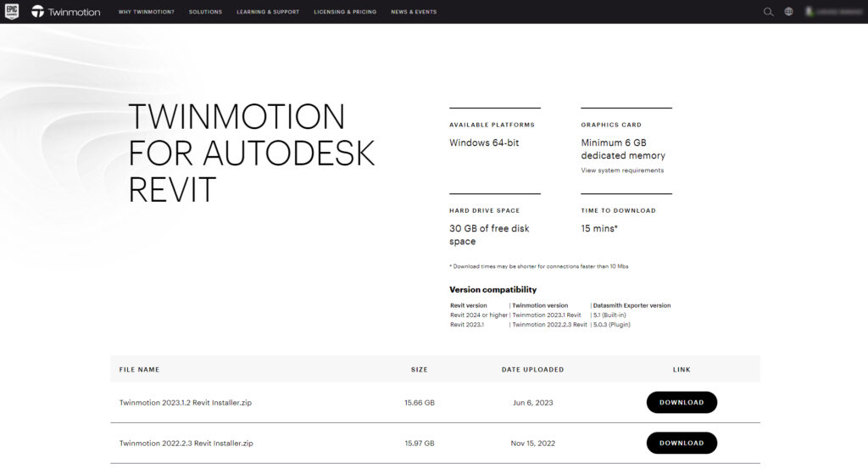Click the Minimum 6 GB dedicated memory text

(x=623, y=149)
